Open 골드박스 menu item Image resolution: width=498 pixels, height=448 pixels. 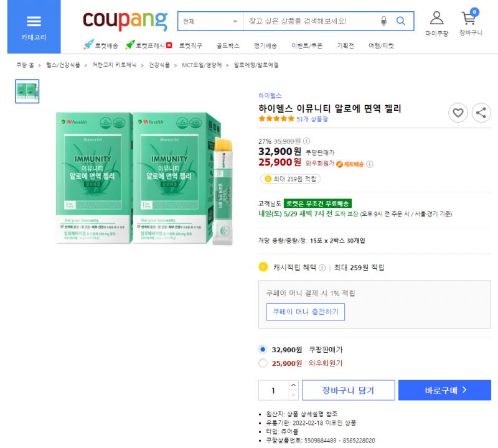pyautogui.click(x=228, y=45)
